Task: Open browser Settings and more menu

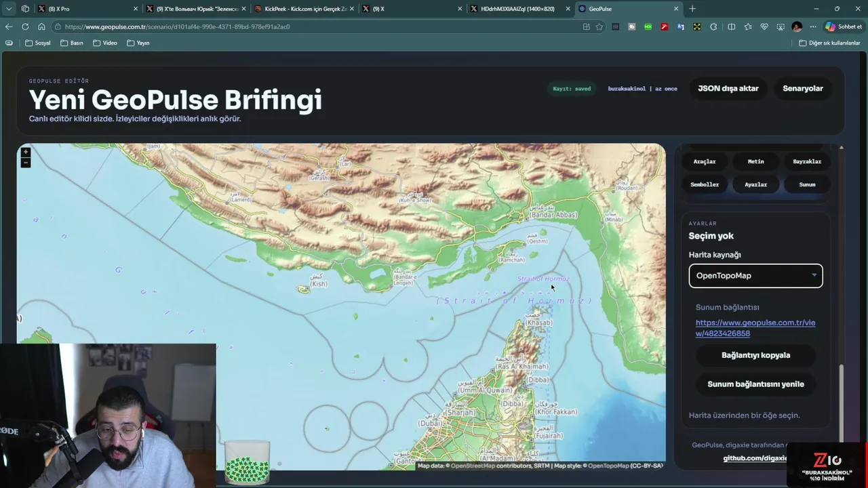Action: pyautogui.click(x=813, y=26)
